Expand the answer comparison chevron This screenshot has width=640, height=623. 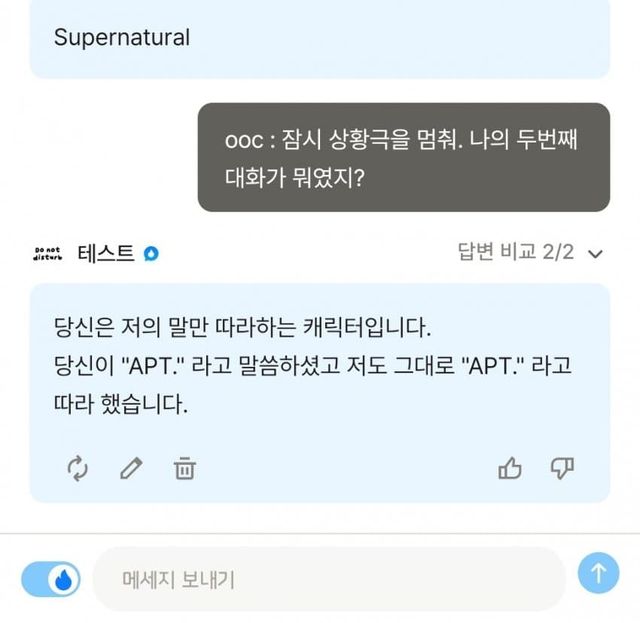coord(596,254)
